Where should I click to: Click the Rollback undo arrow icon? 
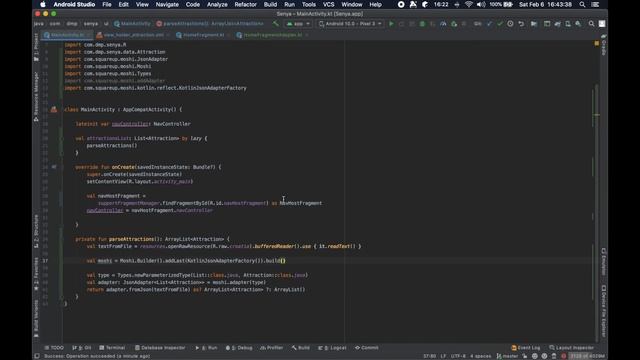click(521, 24)
